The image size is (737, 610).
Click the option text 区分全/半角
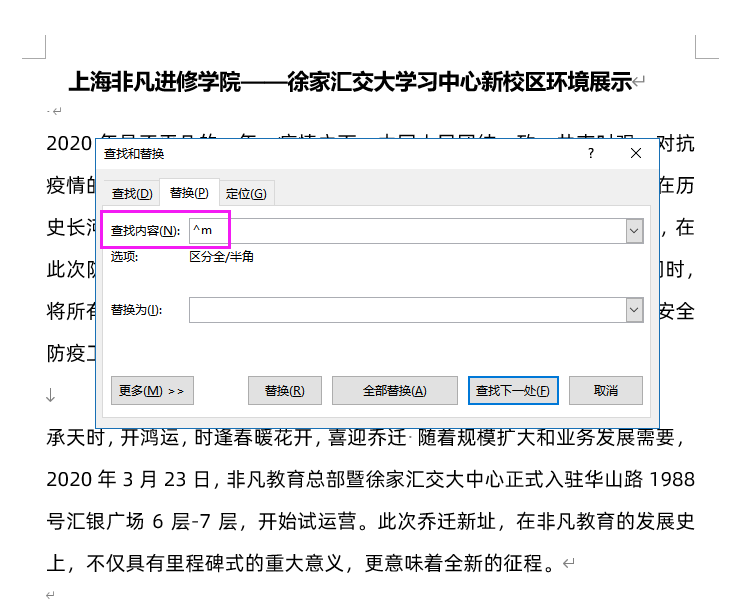coord(221,257)
